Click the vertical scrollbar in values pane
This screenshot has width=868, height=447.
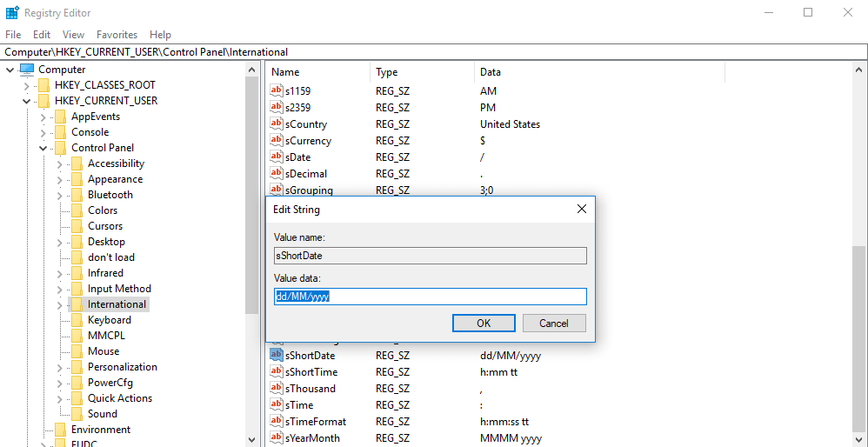(859, 304)
